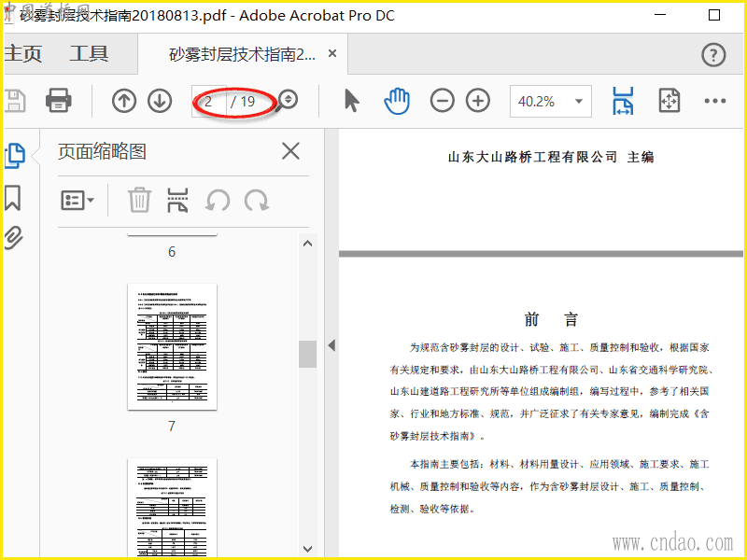Print the document with printer icon
The height and width of the screenshot is (560, 747).
pos(59,101)
